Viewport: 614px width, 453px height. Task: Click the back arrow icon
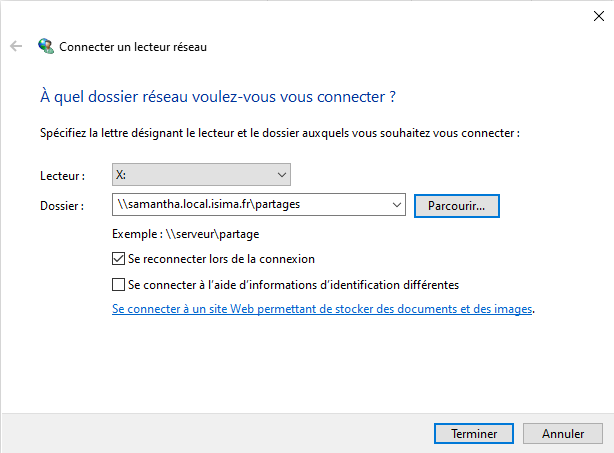(16, 46)
